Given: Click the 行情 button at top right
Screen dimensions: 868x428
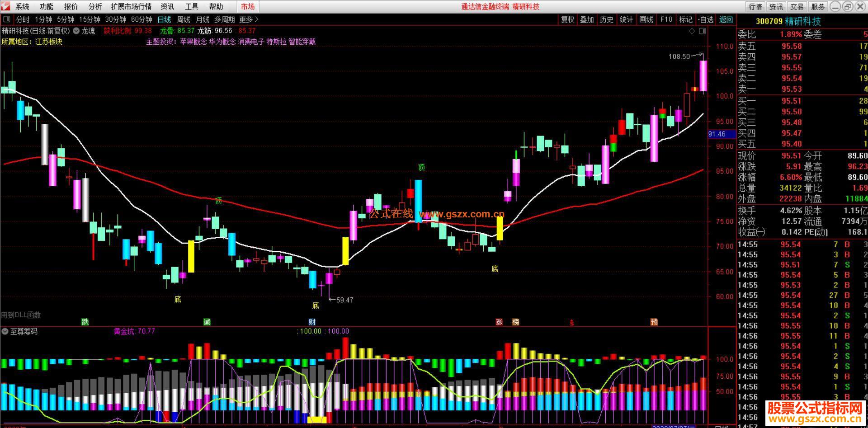Looking at the screenshot, I should [755, 7].
